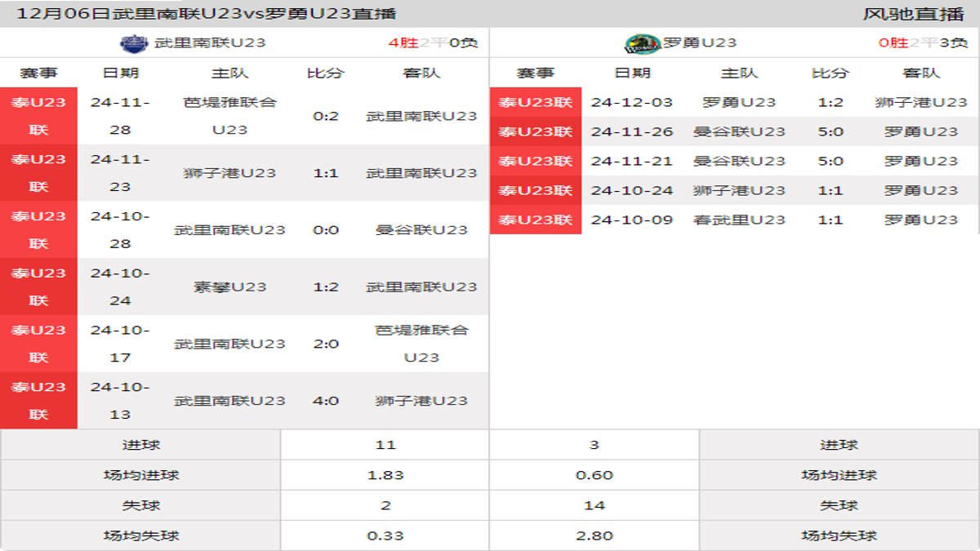Click the score 0:2

(326, 116)
